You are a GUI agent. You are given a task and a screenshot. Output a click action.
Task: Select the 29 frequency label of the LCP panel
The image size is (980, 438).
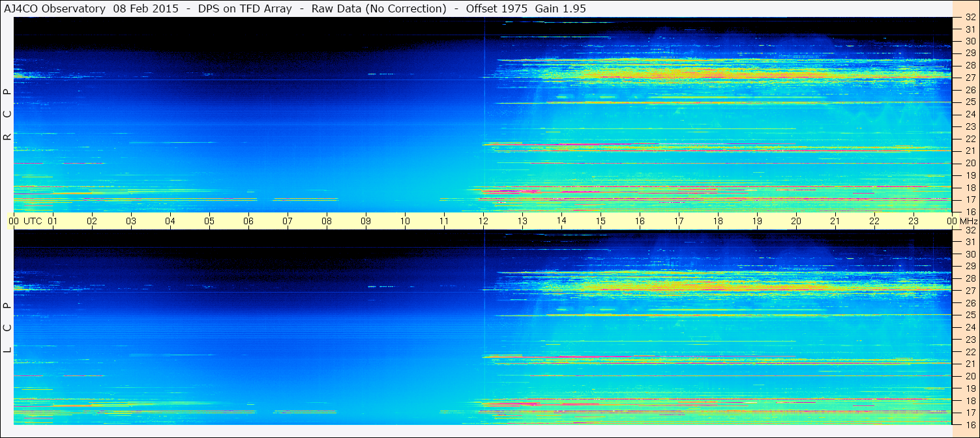click(x=970, y=267)
